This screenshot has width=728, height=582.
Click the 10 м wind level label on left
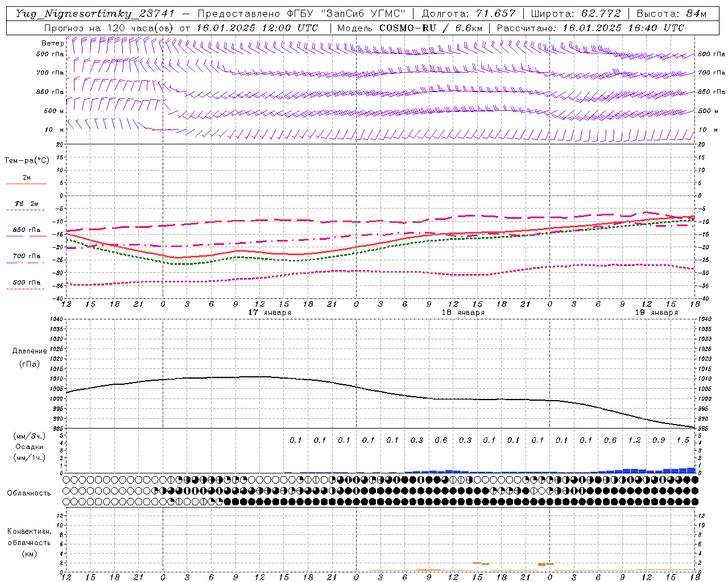pyautogui.click(x=54, y=130)
